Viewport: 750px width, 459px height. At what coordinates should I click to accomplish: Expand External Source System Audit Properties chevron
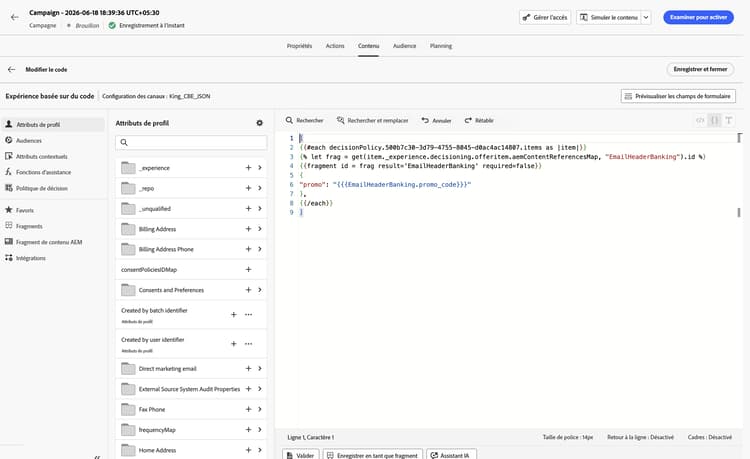(260, 389)
